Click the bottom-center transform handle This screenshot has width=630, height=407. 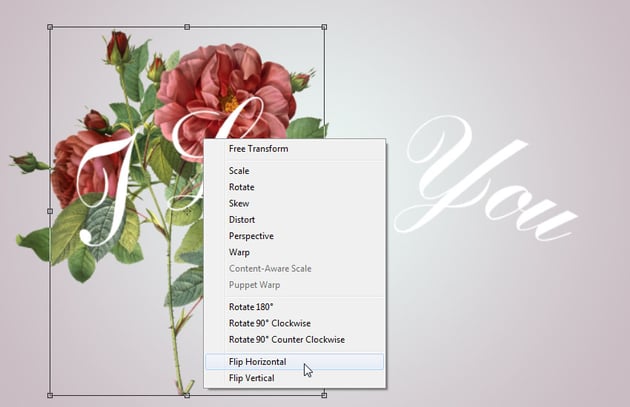(187, 395)
